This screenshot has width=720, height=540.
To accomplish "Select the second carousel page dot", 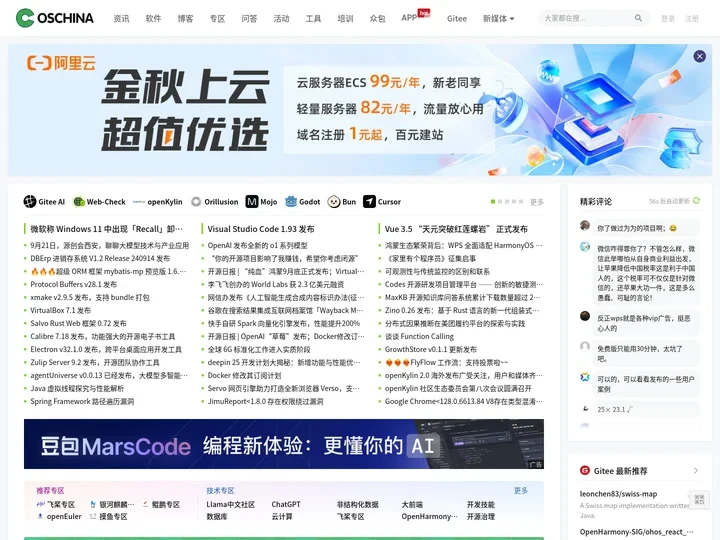I will [x=500, y=202].
